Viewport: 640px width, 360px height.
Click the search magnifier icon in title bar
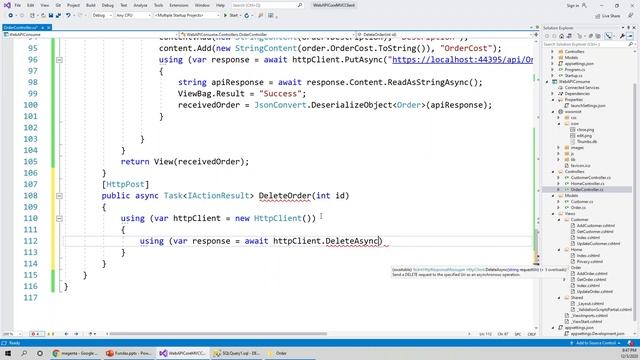point(300,5)
